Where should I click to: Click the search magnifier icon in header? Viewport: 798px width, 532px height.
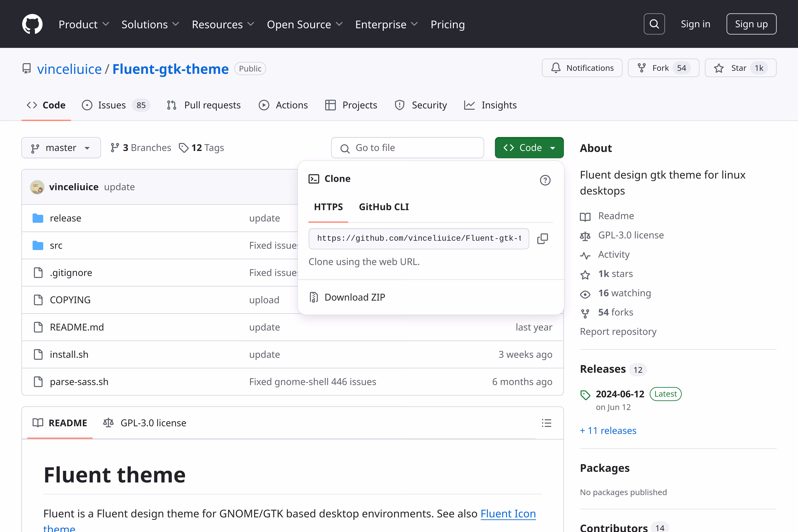point(654,24)
